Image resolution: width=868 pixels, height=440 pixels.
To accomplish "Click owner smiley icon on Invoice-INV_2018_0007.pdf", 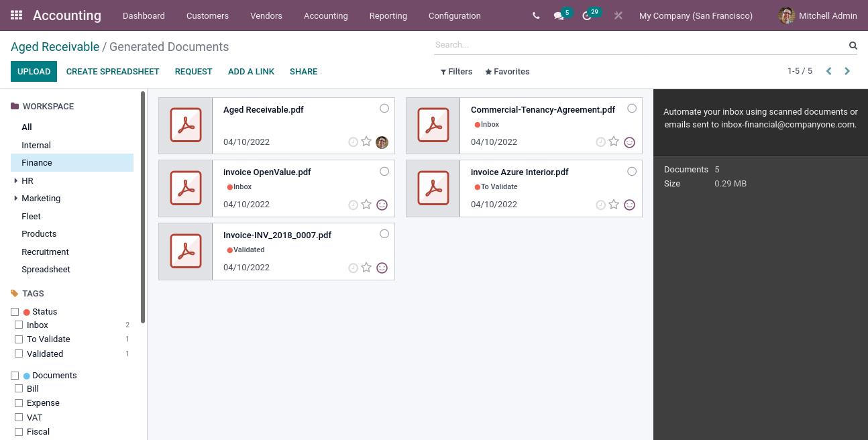I will [x=382, y=268].
